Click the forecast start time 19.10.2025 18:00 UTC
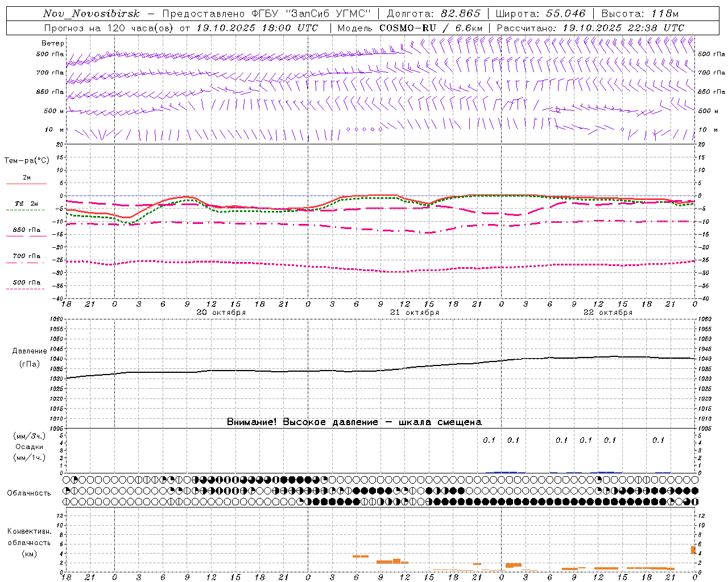The width and height of the screenshot is (728, 582). pos(257,28)
